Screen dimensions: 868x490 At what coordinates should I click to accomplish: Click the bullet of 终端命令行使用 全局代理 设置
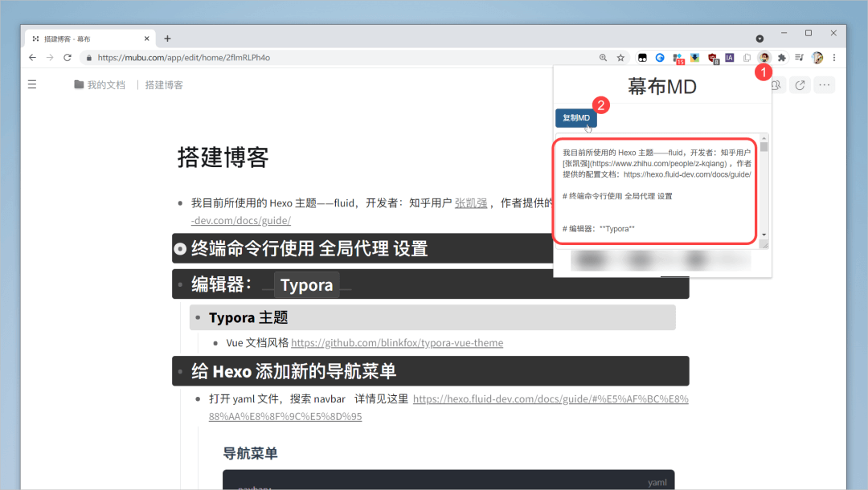180,249
